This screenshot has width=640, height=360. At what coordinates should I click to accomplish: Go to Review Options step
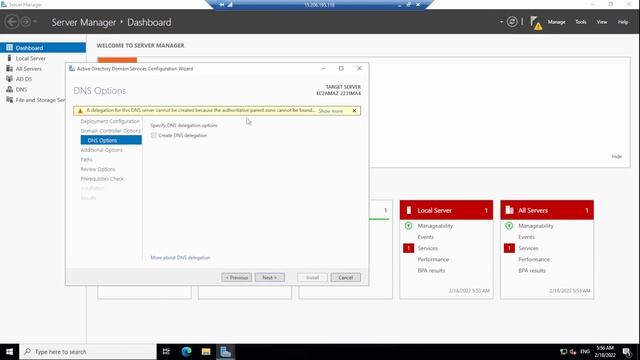pyautogui.click(x=98, y=169)
